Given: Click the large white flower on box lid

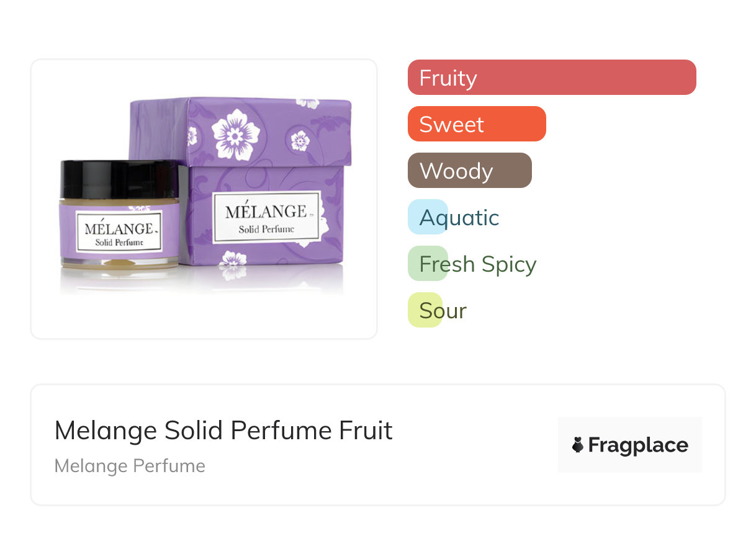Looking at the screenshot, I should (235, 134).
